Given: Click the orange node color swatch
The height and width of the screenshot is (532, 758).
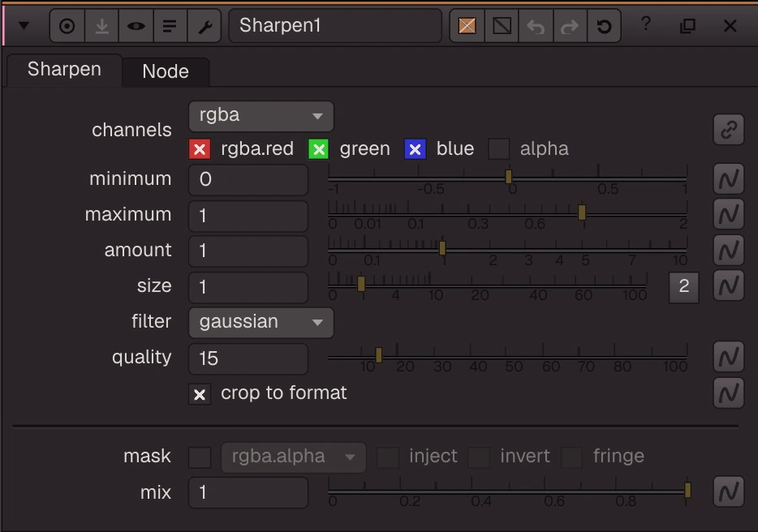Looking at the screenshot, I should [467, 26].
